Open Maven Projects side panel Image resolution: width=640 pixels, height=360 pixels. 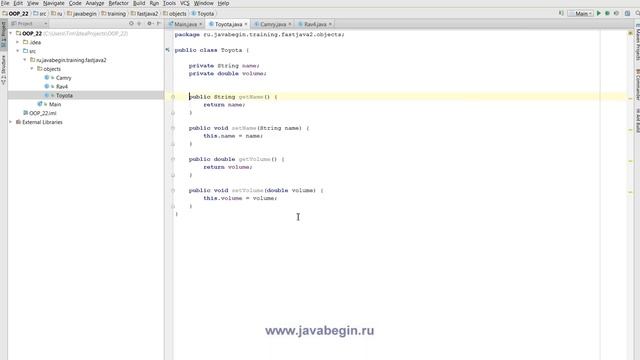637,43
